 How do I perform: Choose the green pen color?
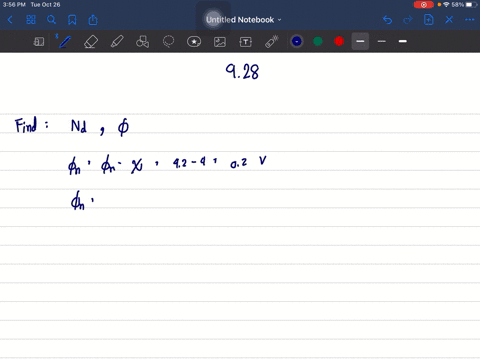point(318,41)
